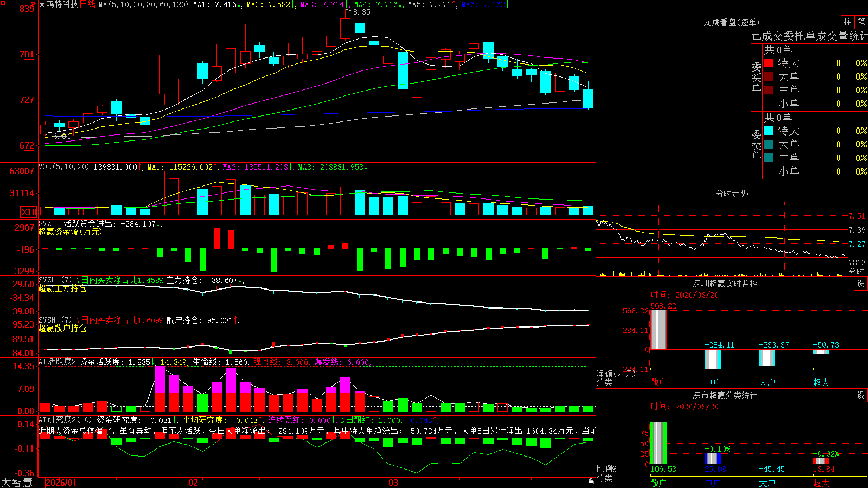Click the 03 month marker on date axis
Image resolution: width=868 pixels, height=488 pixels.
click(393, 483)
